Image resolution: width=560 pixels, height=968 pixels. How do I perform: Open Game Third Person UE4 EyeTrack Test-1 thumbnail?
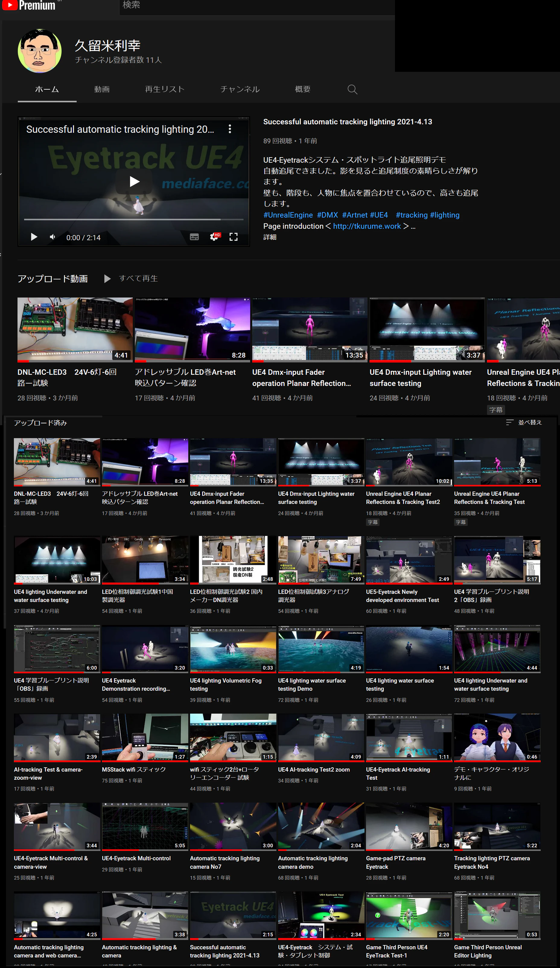409,915
